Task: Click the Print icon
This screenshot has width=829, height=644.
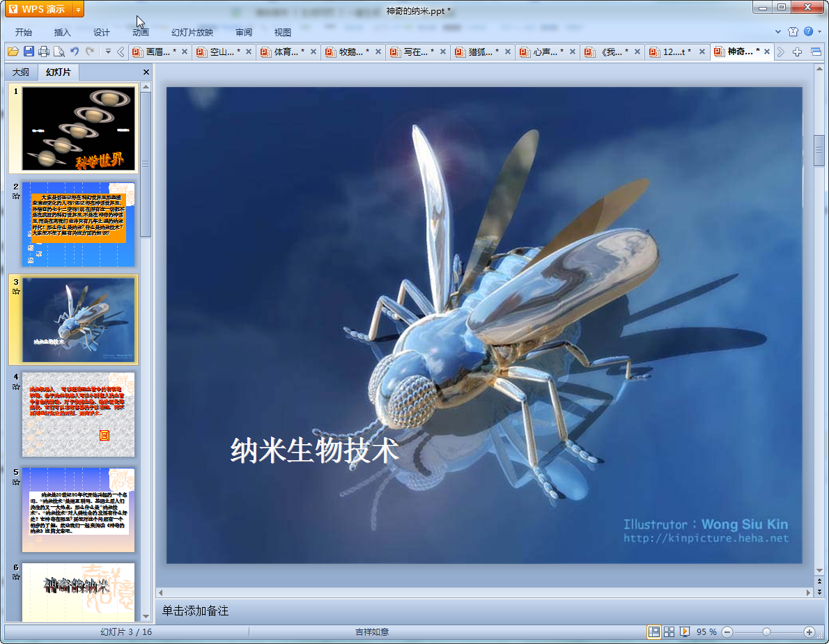Action: [x=44, y=52]
